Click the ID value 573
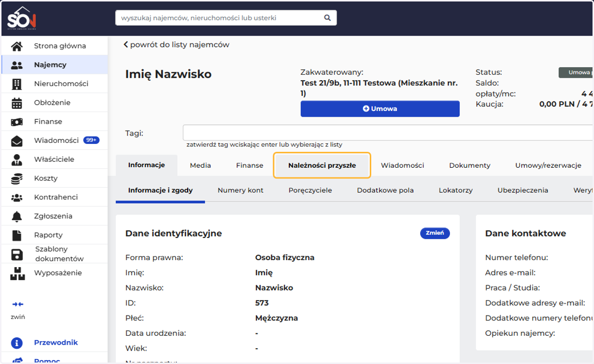 262,303
